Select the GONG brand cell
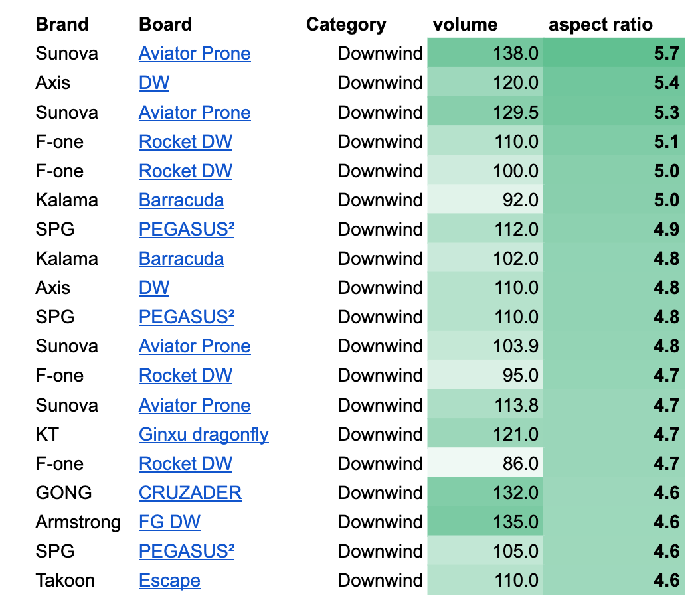Image resolution: width=700 pixels, height=604 pixels. tap(64, 493)
